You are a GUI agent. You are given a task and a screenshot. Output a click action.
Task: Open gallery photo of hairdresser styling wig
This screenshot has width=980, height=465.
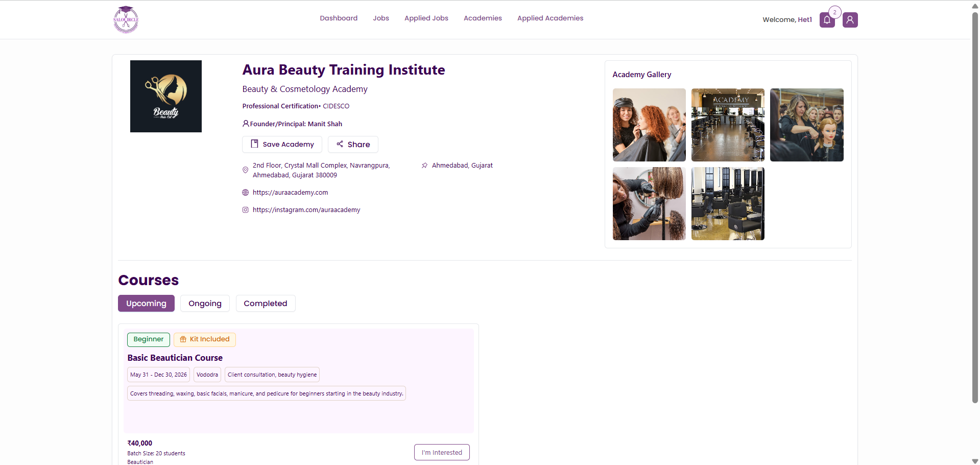click(x=649, y=203)
